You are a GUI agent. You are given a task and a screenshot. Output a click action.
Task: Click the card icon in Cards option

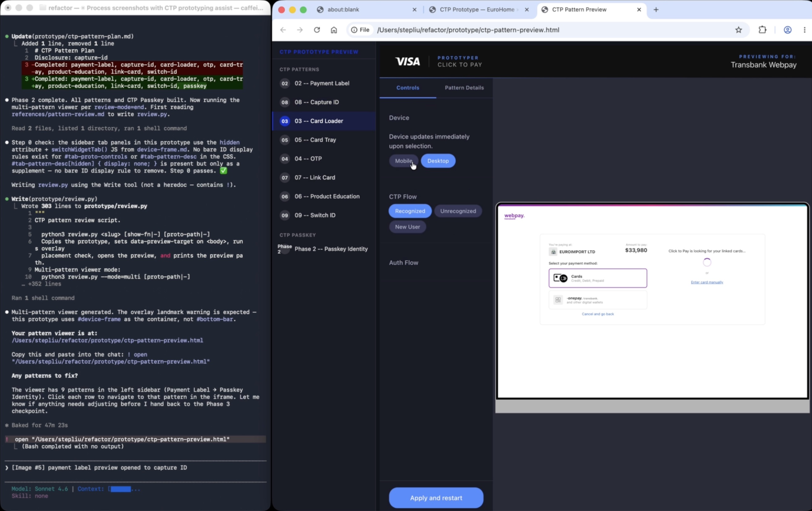pyautogui.click(x=560, y=278)
